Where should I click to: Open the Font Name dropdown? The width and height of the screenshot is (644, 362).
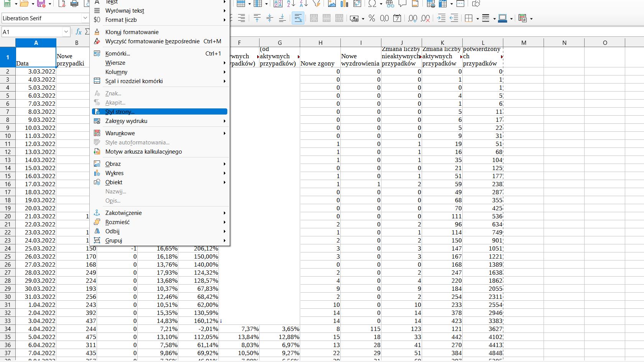85,18
